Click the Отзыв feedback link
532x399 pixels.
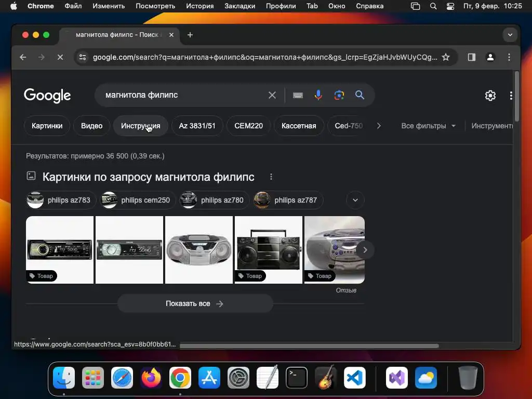(346, 290)
